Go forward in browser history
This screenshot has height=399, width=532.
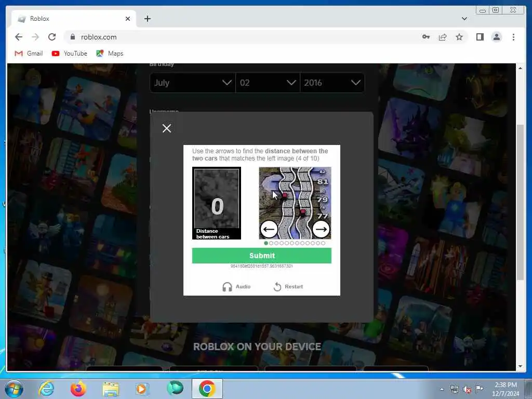tap(35, 37)
